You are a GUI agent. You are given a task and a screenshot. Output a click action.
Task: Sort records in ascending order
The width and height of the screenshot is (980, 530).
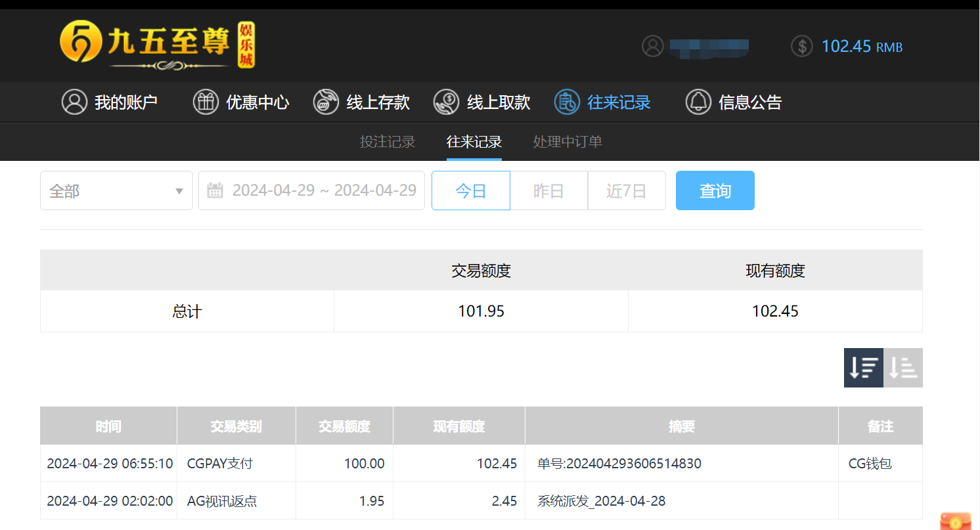pyautogui.click(x=903, y=368)
